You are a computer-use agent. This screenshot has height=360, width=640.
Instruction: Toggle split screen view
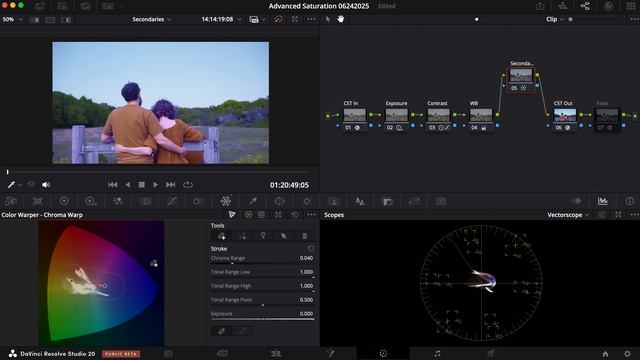coord(50,20)
